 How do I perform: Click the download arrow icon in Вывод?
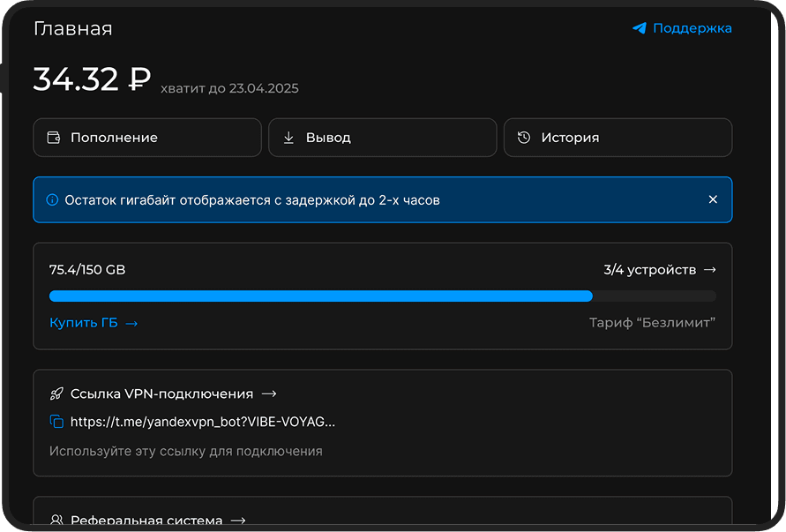click(x=288, y=138)
